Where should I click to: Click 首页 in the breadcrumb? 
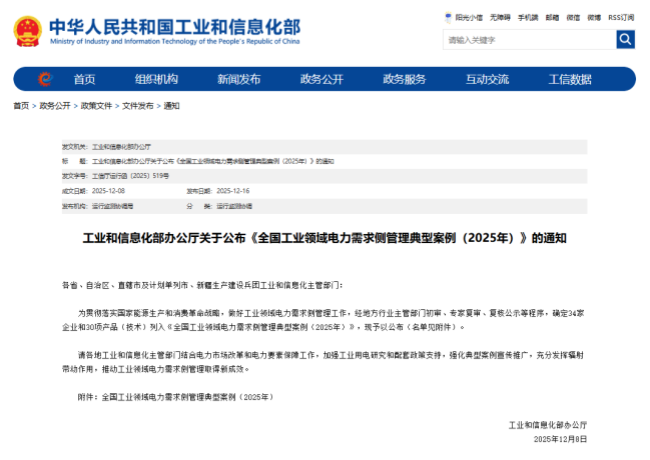[21, 106]
